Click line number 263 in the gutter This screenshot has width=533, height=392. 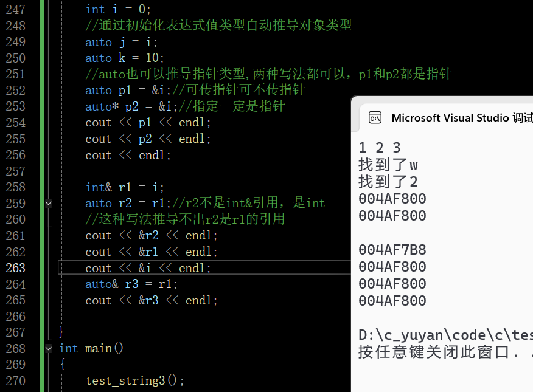[16, 268]
